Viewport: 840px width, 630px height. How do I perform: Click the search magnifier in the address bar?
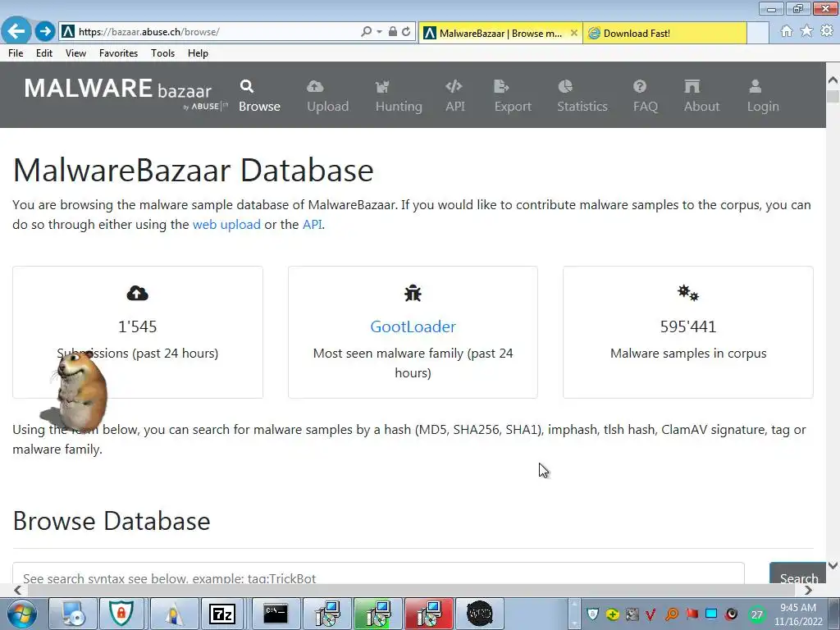[366, 32]
